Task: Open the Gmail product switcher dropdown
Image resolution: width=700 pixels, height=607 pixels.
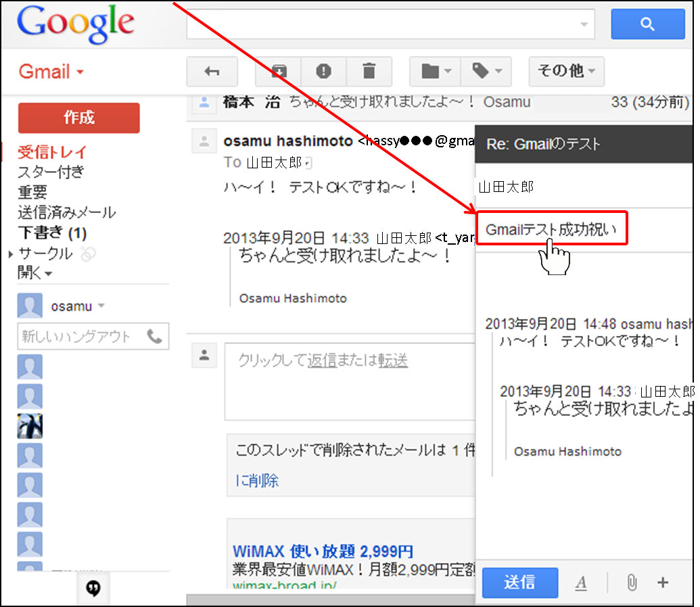Action: pos(51,72)
